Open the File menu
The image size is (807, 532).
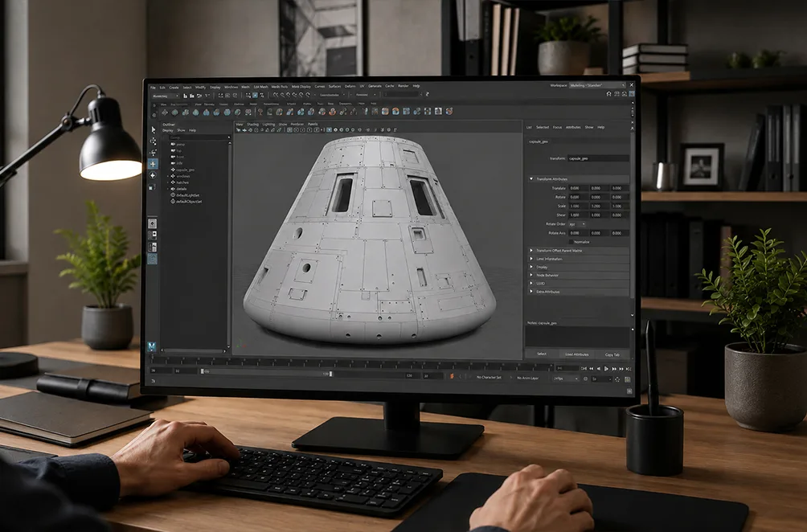(153, 88)
